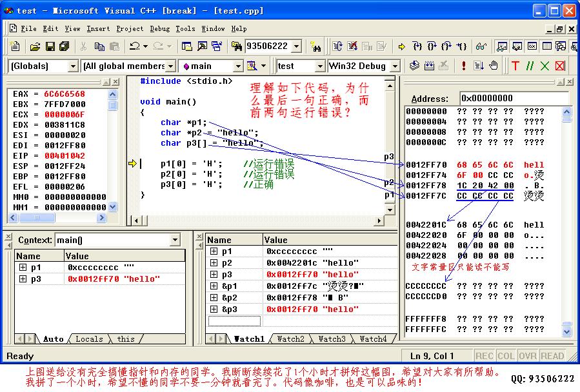Switch to the this tab
580x392 pixels.
click(126, 338)
